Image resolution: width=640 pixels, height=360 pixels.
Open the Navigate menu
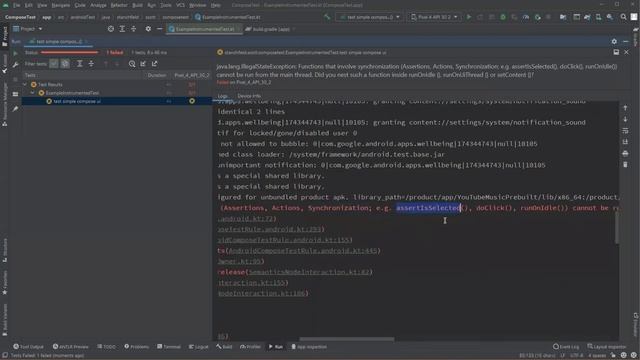[x=60, y=5]
